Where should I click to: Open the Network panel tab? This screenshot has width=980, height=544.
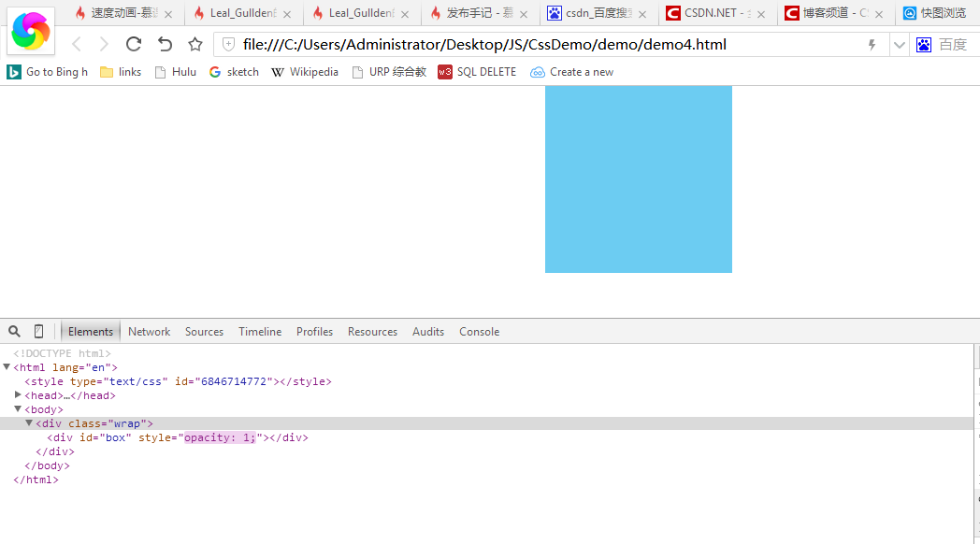[149, 332]
